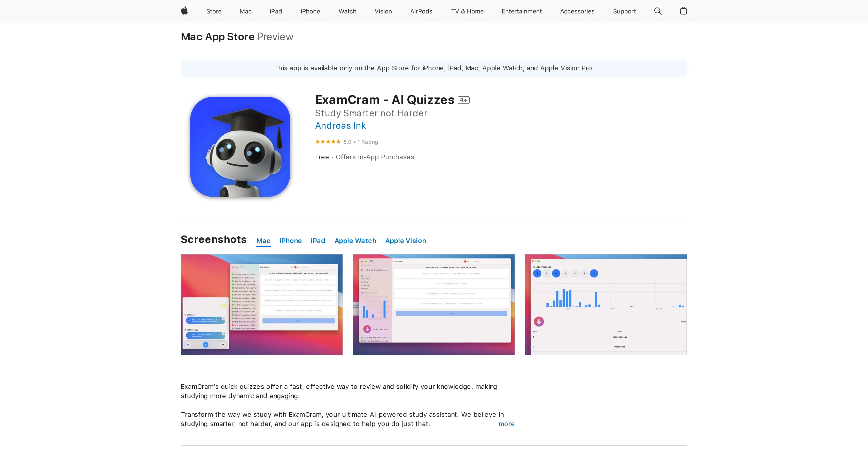Open the Andreas Ink developer link
This screenshot has height=453, width=868.
340,125
